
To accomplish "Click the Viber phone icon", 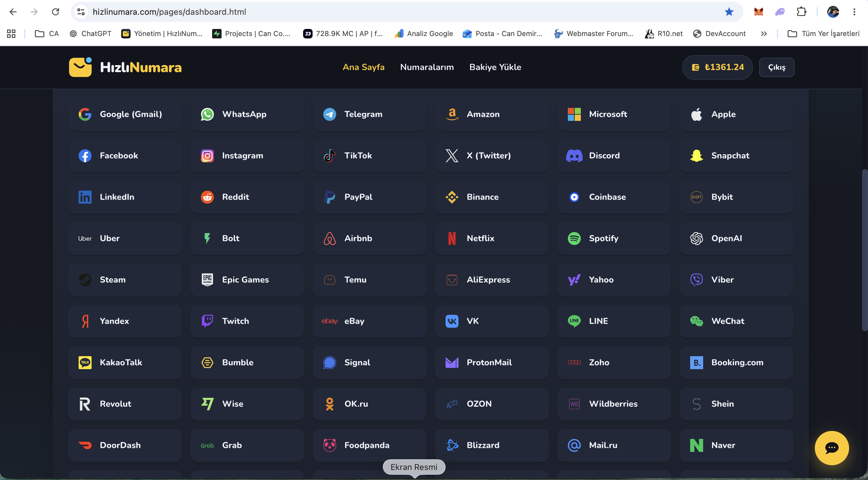I will 696,280.
